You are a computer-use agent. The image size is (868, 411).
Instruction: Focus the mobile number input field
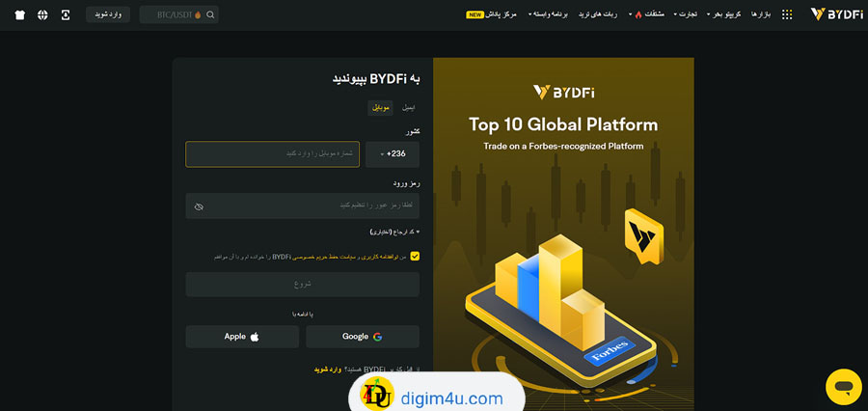coord(272,154)
